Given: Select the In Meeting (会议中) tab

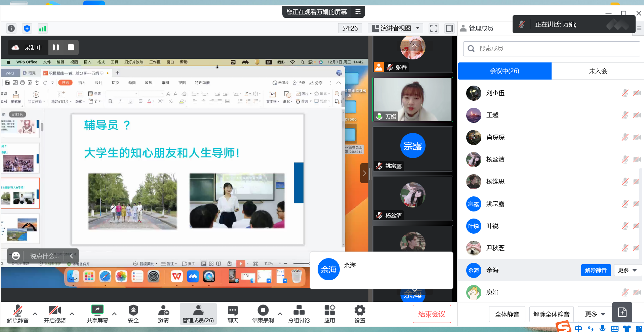Looking at the screenshot, I should 505,71.
